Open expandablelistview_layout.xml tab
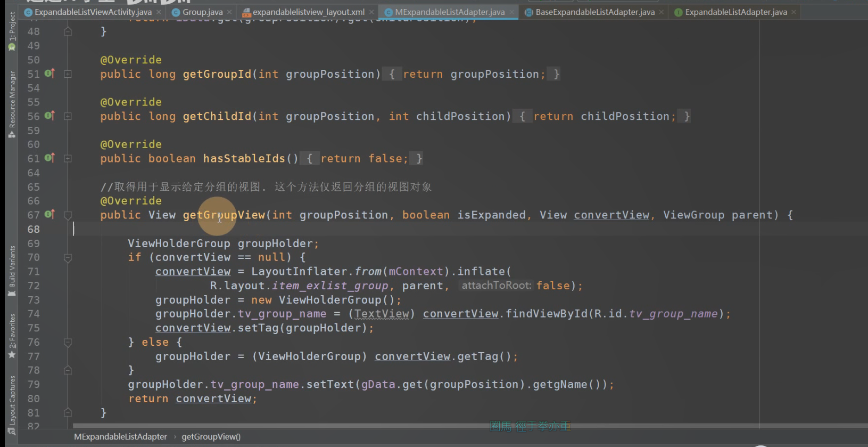Image resolution: width=868 pixels, height=447 pixels. click(308, 12)
